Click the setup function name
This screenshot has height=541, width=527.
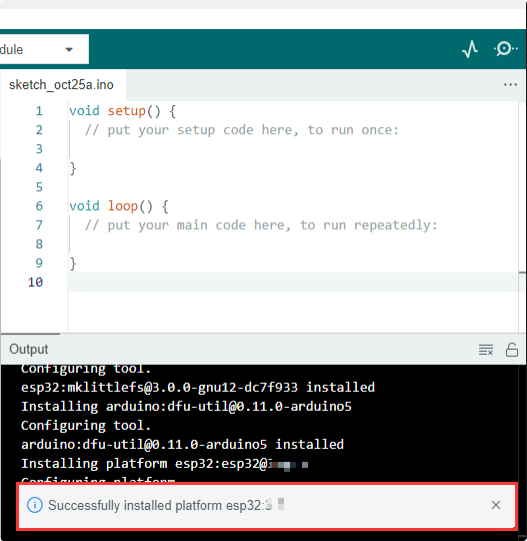tap(127, 111)
